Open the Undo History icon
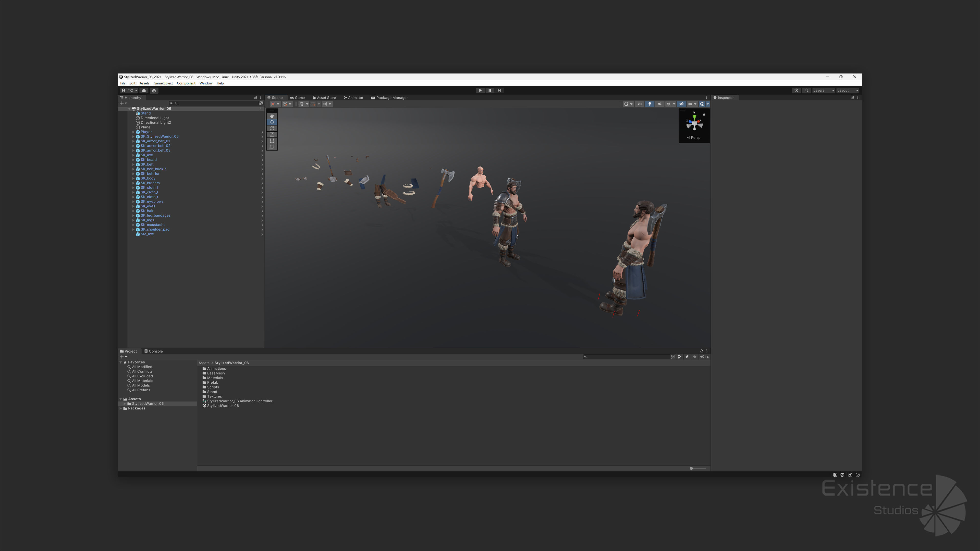This screenshot has height=551, width=980. point(796,91)
